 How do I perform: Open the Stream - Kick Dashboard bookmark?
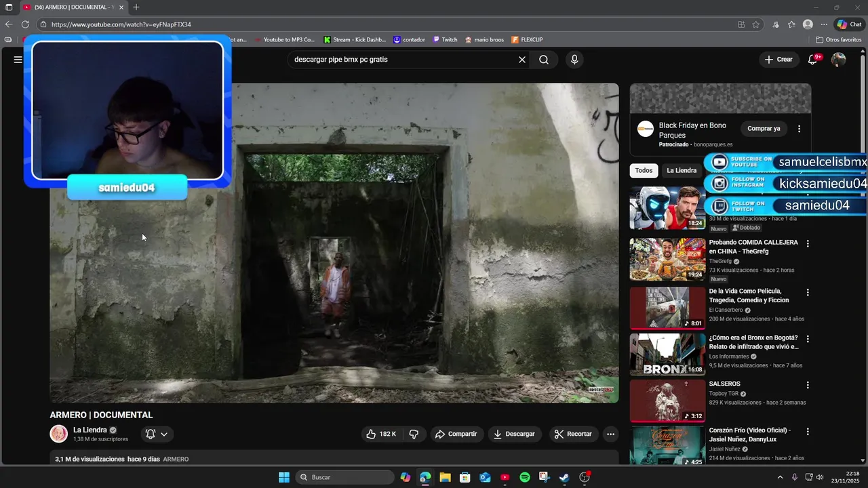355,39
